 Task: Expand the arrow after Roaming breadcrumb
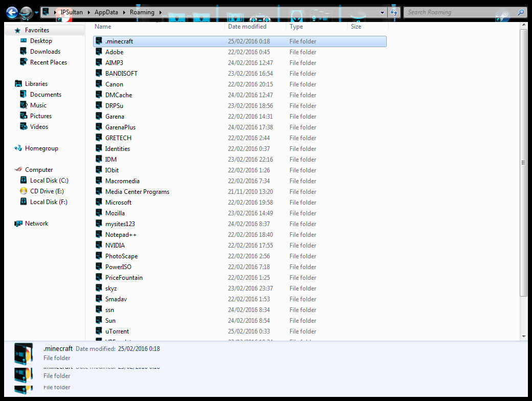coord(161,13)
